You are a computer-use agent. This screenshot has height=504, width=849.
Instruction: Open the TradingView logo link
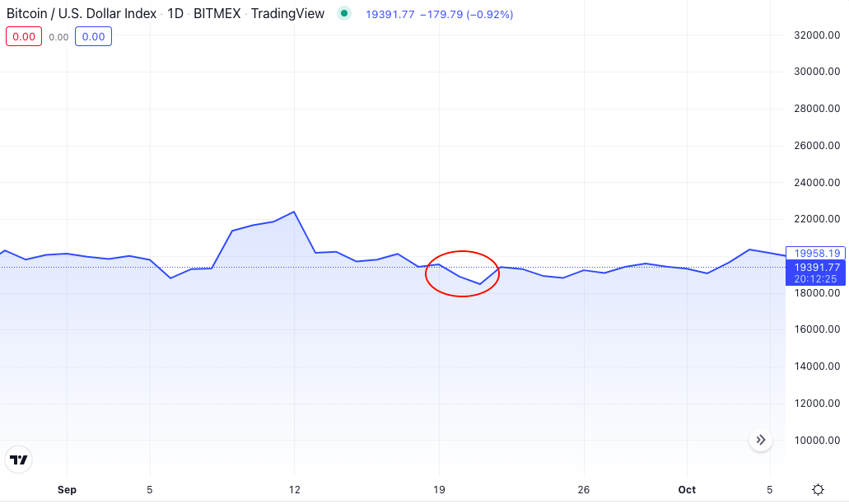tap(18, 460)
